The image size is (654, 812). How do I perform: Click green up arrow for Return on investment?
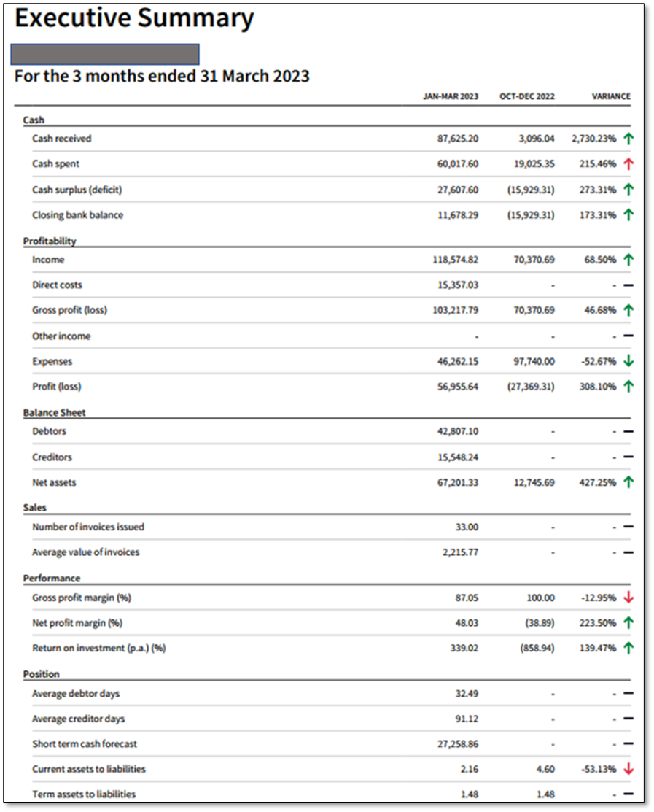pyautogui.click(x=628, y=648)
